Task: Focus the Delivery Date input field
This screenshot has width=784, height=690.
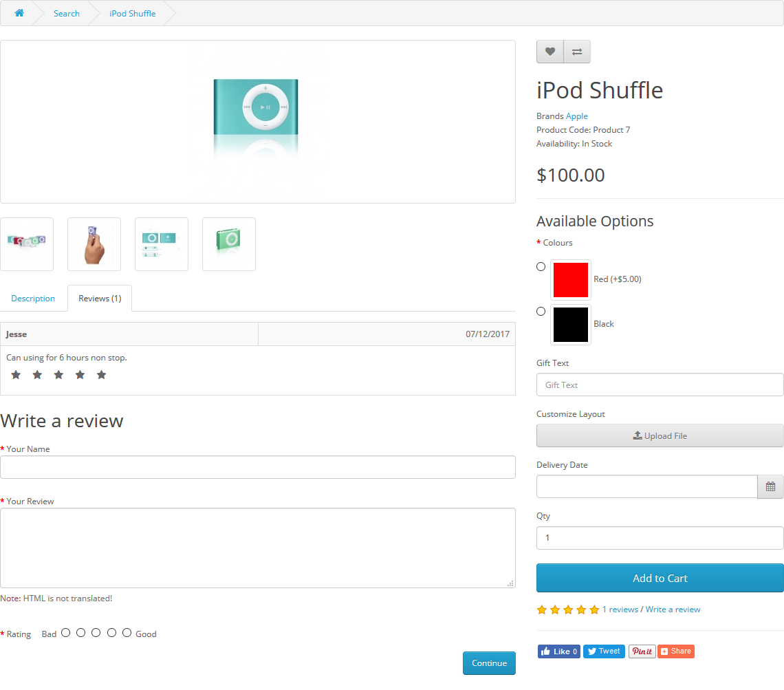Action: click(647, 486)
